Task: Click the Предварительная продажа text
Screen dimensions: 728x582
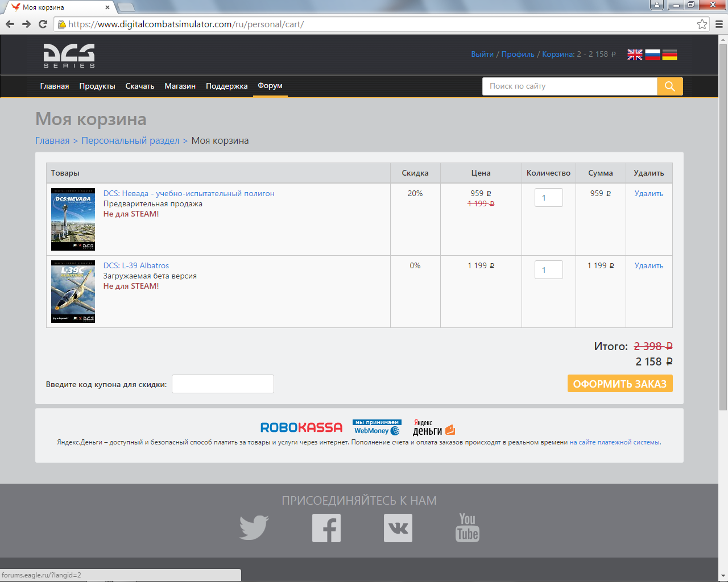Action: [152, 203]
